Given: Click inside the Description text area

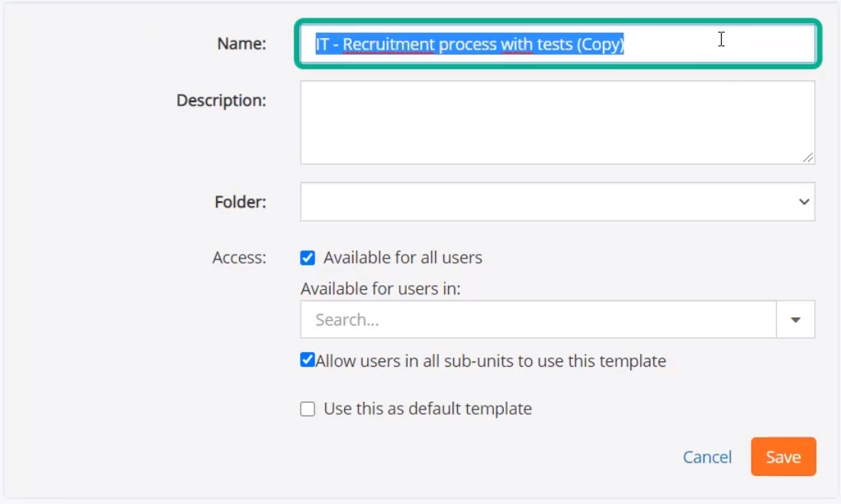Looking at the screenshot, I should point(557,123).
